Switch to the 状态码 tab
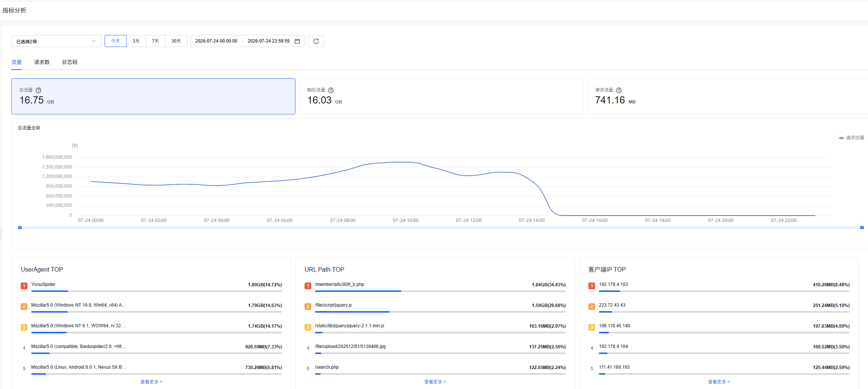This screenshot has width=868, height=389. [70, 62]
